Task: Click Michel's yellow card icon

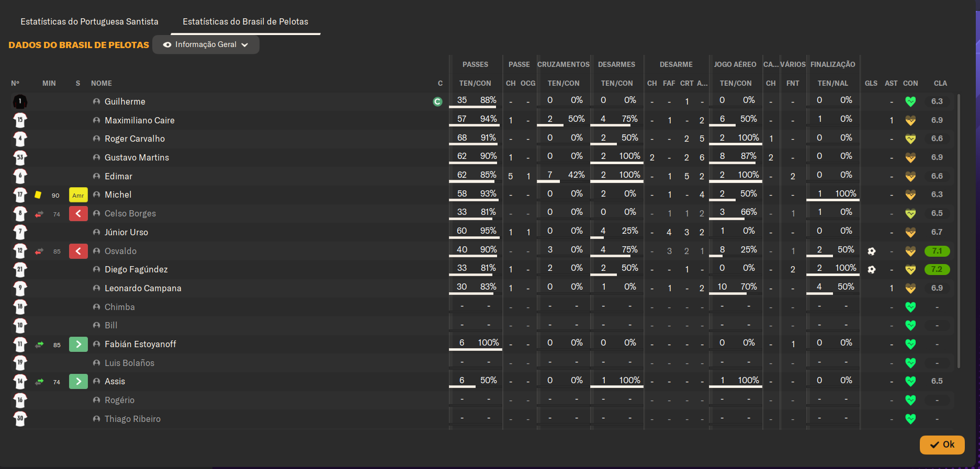Action: point(38,195)
